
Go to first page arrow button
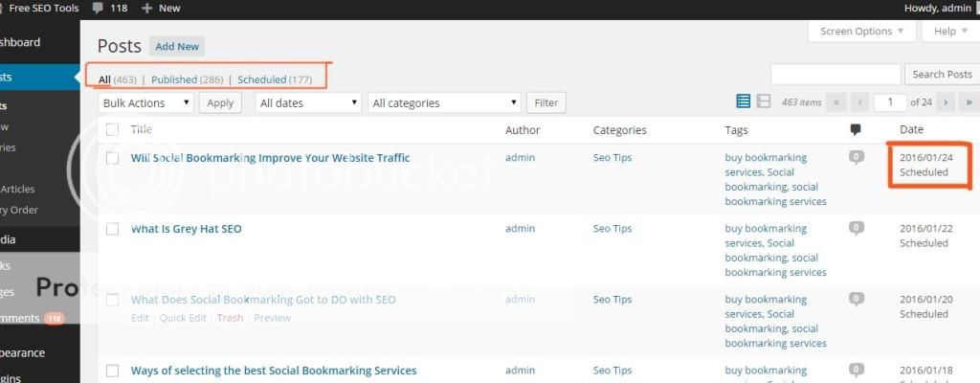[835, 102]
